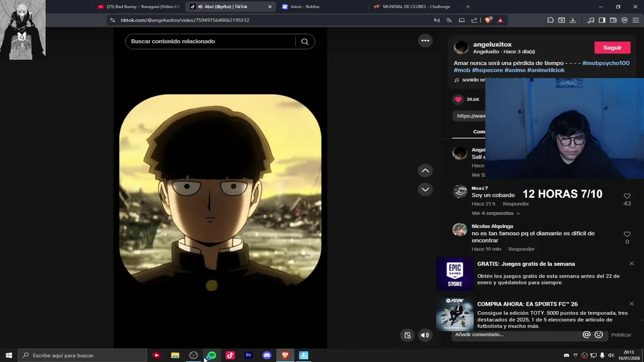Open browser downloads icon
644x362 pixels.
(x=573, y=20)
